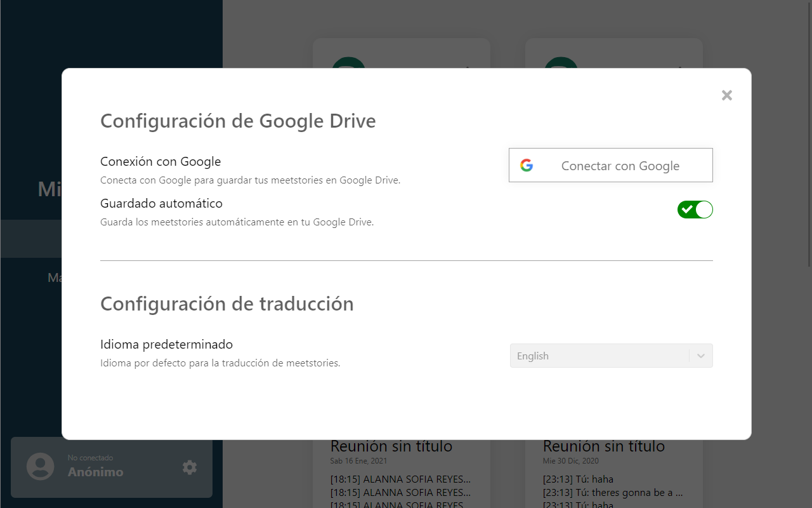Viewport: 812px width, 508px height.
Task: Open the Idioma predeterminado dropdown showing English
Action: pos(612,356)
